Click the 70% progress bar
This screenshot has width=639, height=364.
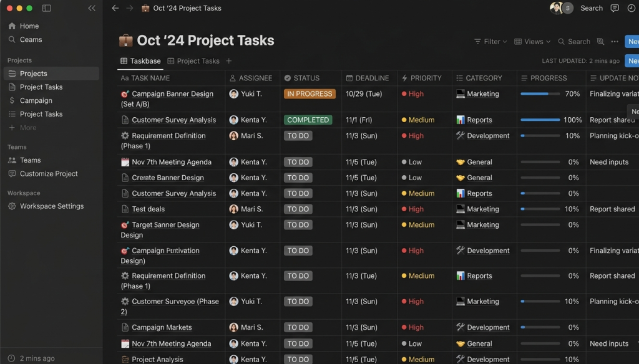(x=539, y=94)
